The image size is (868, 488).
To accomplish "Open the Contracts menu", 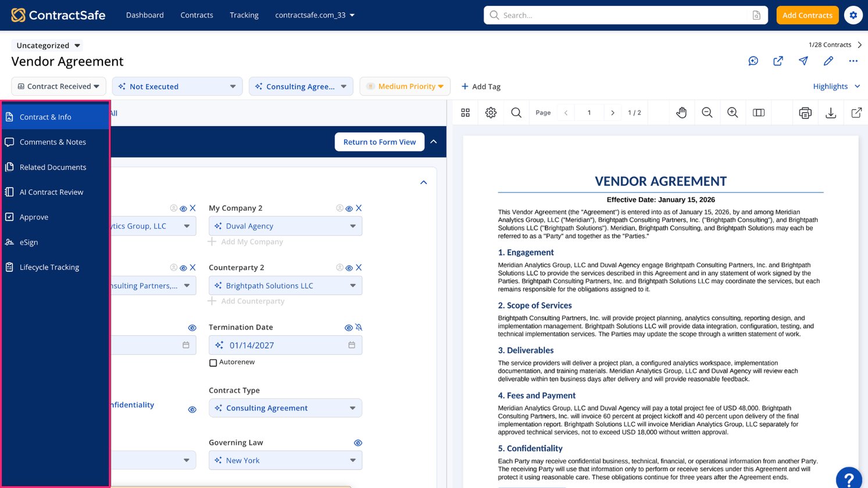I will point(197,15).
